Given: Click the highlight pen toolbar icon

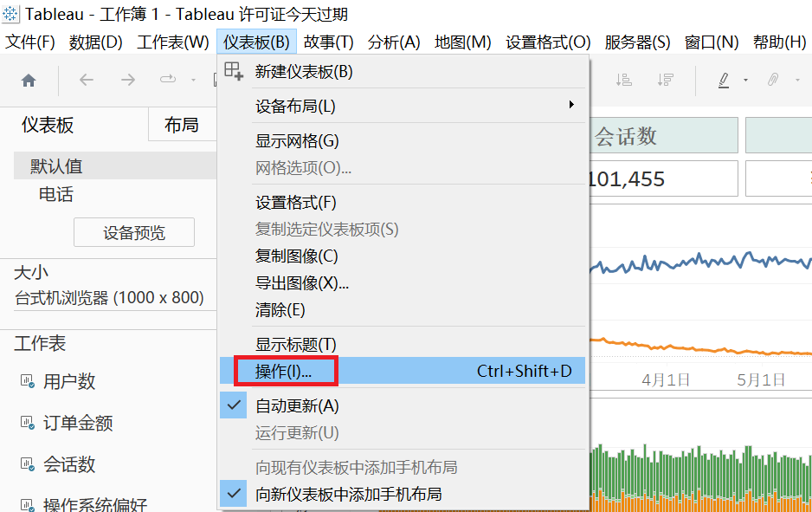Looking at the screenshot, I should (724, 81).
